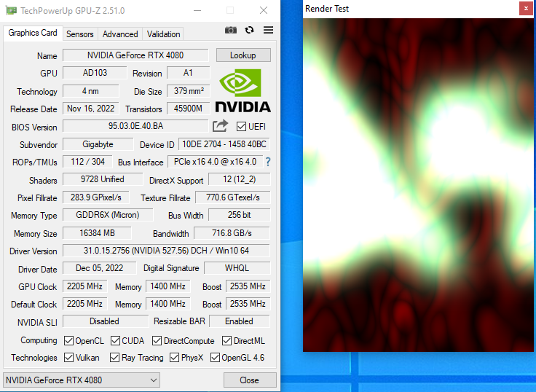Click the GPU-Z title bar app icon
536x392 pixels.
[11, 11]
